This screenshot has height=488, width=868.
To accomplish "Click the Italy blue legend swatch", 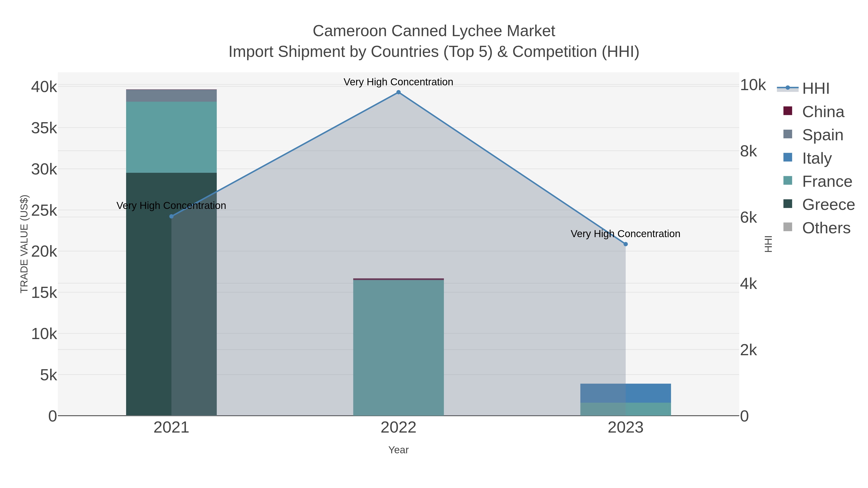I will (x=788, y=157).
